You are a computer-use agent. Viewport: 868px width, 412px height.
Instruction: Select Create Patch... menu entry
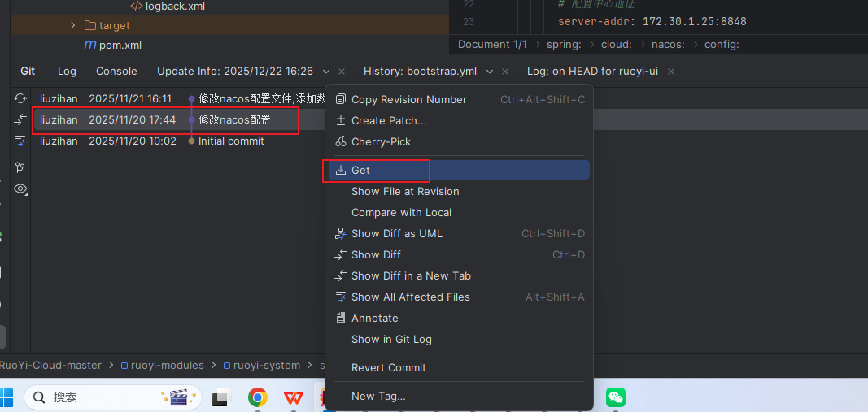[x=459, y=120]
